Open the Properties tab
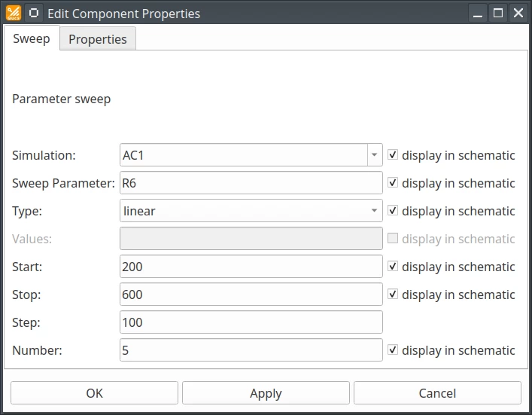 pos(98,39)
